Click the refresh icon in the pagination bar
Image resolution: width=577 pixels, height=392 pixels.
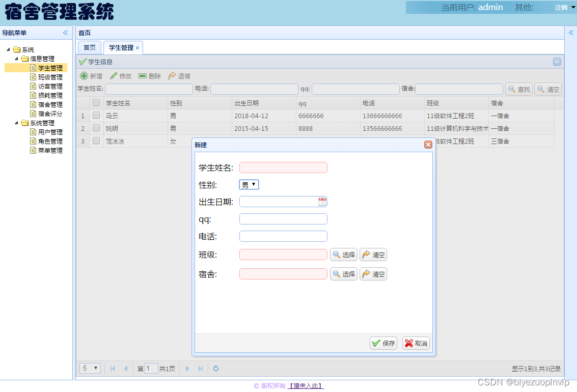pos(215,368)
